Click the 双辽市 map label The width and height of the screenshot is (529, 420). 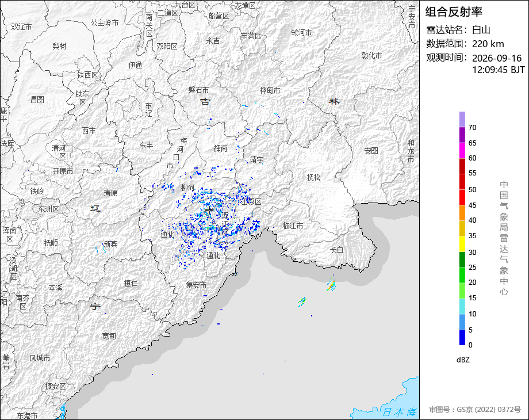point(21,26)
